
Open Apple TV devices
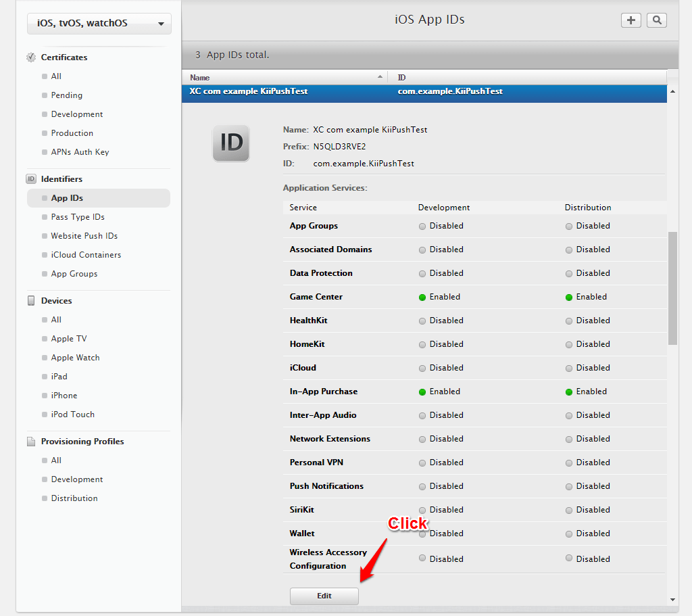(x=69, y=339)
